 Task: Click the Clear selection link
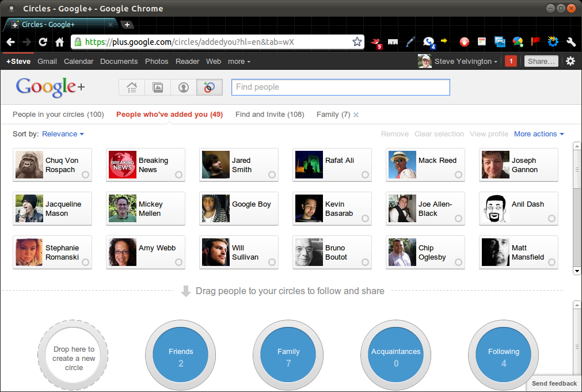coord(439,134)
